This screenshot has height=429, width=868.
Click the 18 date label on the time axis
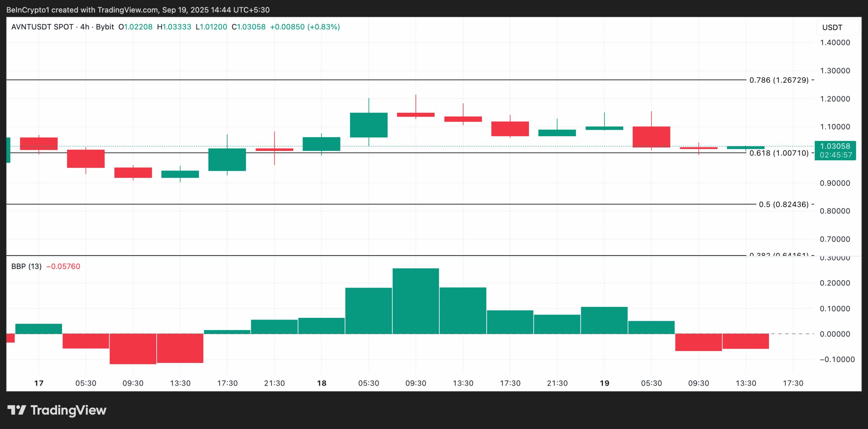(x=321, y=383)
